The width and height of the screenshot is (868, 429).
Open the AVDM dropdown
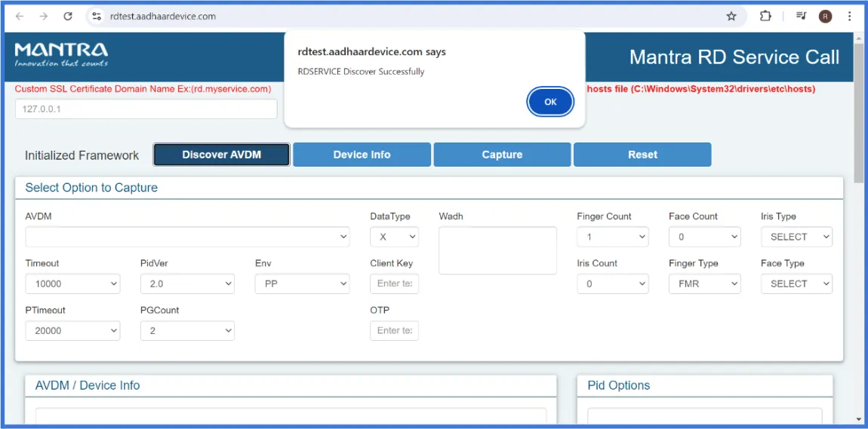tap(187, 237)
